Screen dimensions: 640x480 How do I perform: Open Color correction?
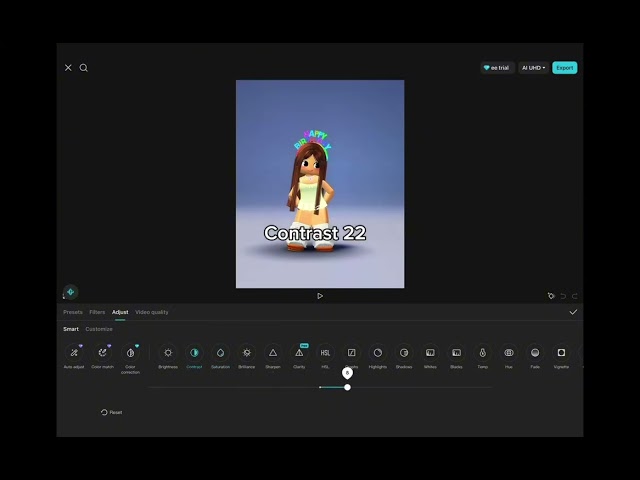pyautogui.click(x=131, y=358)
